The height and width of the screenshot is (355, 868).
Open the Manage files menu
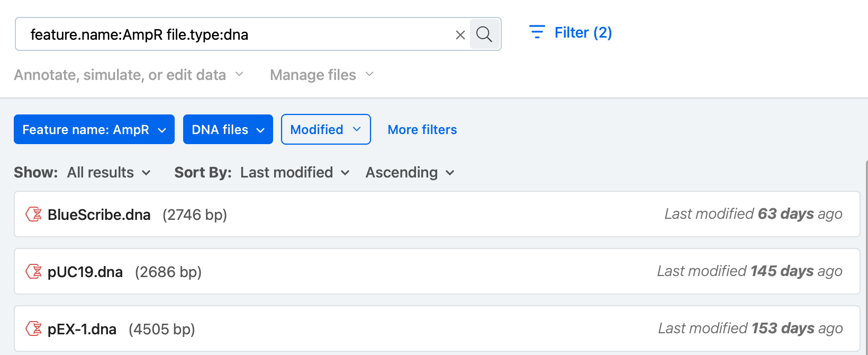click(x=321, y=75)
